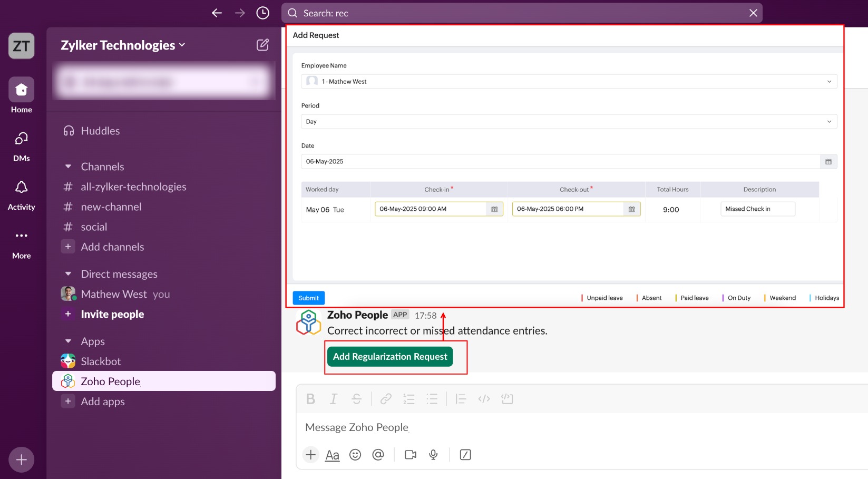Select Zoho People app
This screenshot has height=479, width=868.
(x=164, y=381)
